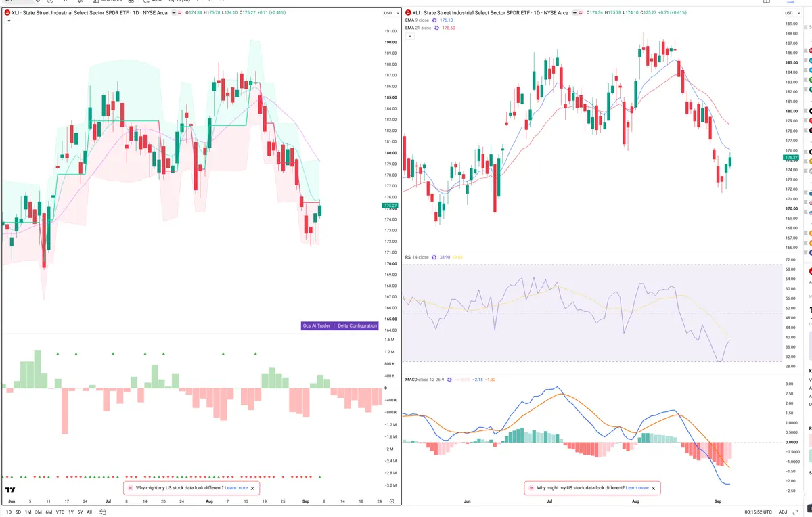812x517 pixels.
Task: Select the EMA 21 close legend
Action: [418, 28]
